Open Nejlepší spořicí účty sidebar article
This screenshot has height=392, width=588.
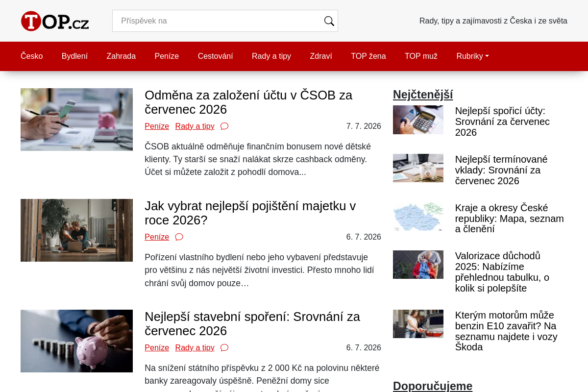click(502, 122)
